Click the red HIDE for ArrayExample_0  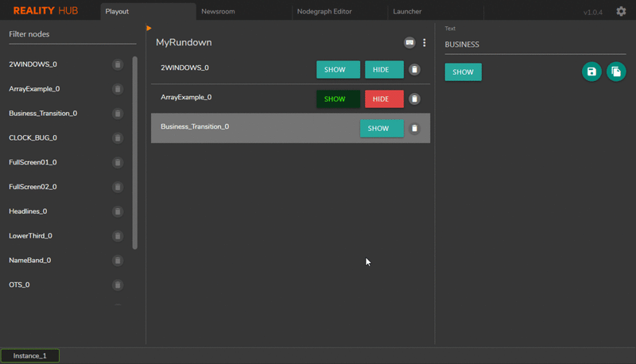click(x=384, y=99)
